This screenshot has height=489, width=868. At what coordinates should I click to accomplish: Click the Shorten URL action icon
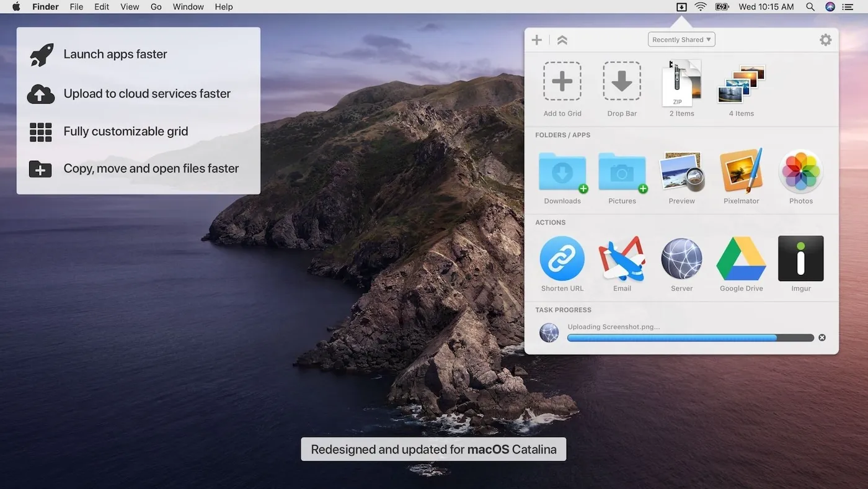562,259
